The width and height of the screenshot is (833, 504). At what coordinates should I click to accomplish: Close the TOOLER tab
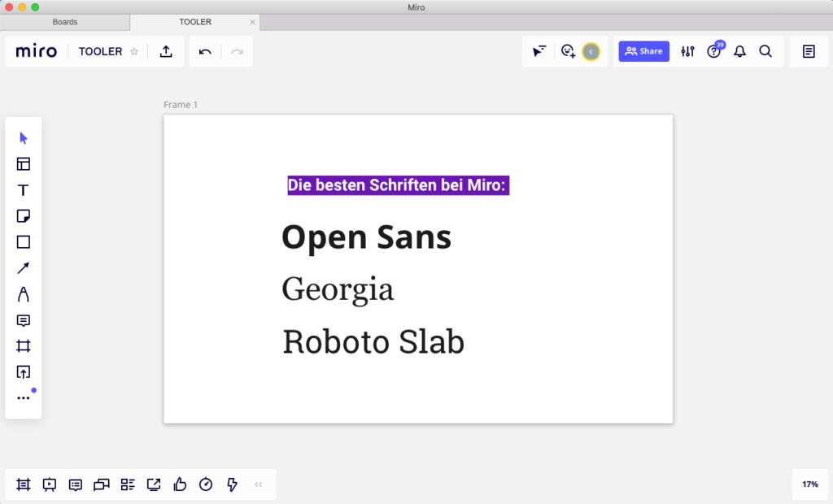pyautogui.click(x=252, y=22)
